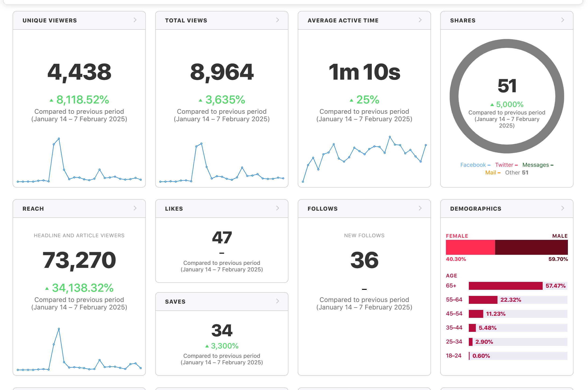The image size is (588, 390).
Task: Click the SHARES header title
Action: click(x=463, y=20)
